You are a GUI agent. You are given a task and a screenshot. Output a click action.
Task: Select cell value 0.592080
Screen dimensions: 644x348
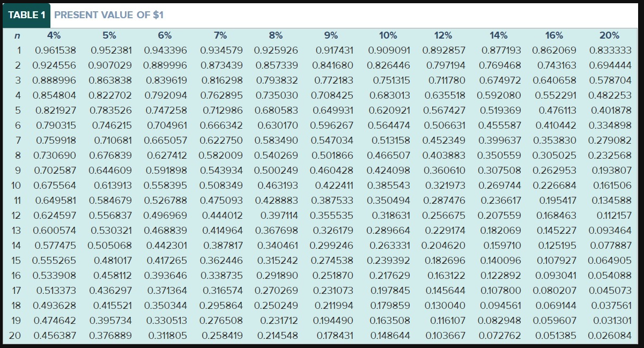[500, 95]
